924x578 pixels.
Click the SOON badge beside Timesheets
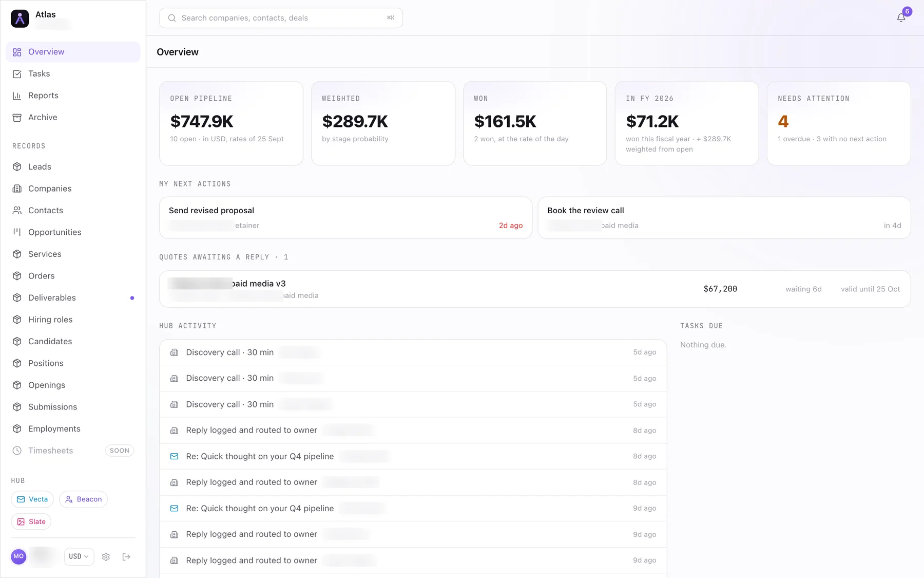pyautogui.click(x=120, y=451)
